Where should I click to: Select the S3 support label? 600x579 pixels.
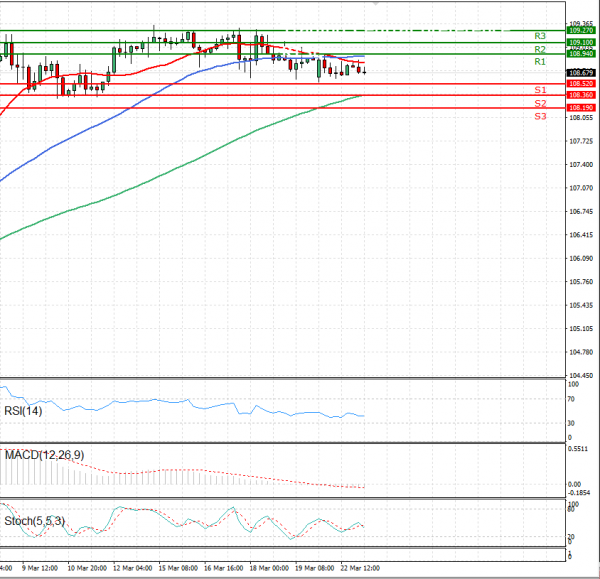coord(539,117)
